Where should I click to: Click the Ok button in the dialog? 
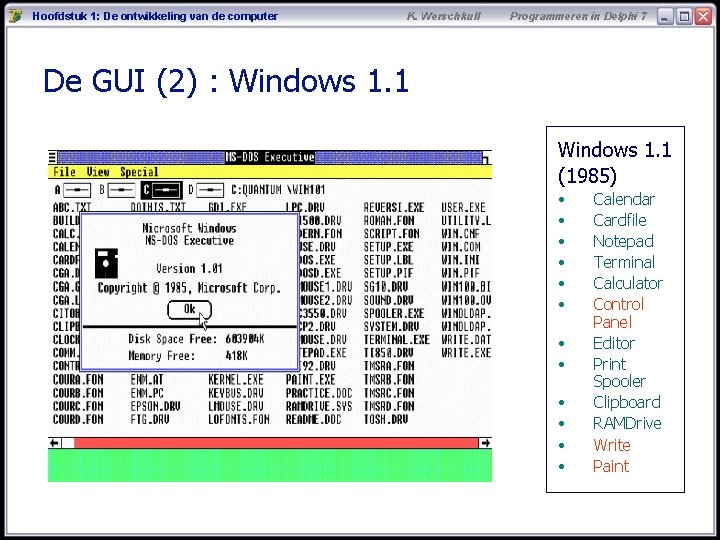pyautogui.click(x=189, y=309)
